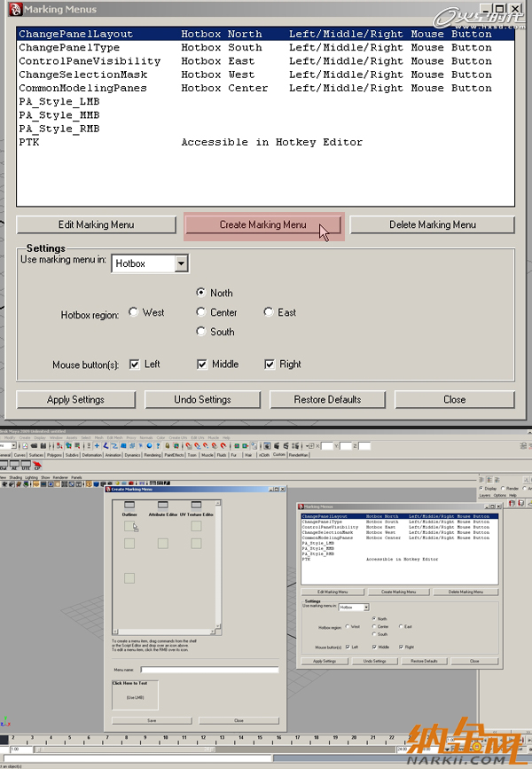Click Apply Settings in large dialog
The image size is (532, 769).
75,399
